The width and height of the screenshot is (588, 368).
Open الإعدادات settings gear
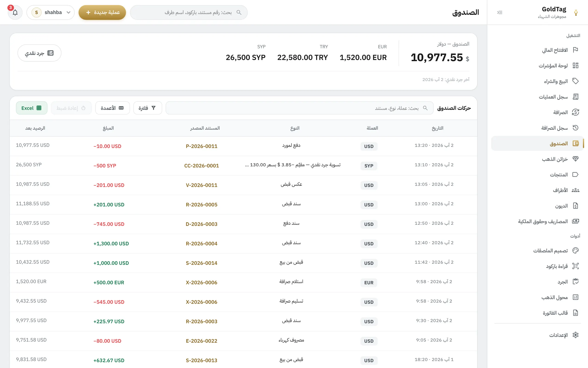point(575,335)
